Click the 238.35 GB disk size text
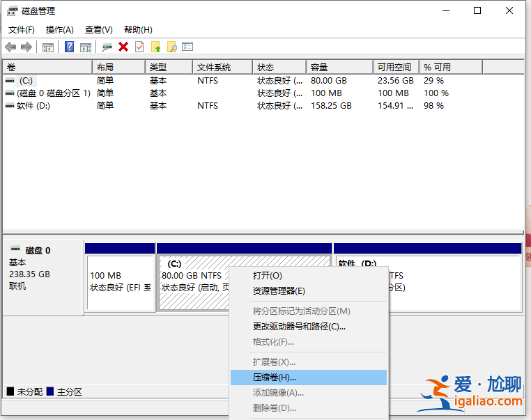 [x=29, y=274]
